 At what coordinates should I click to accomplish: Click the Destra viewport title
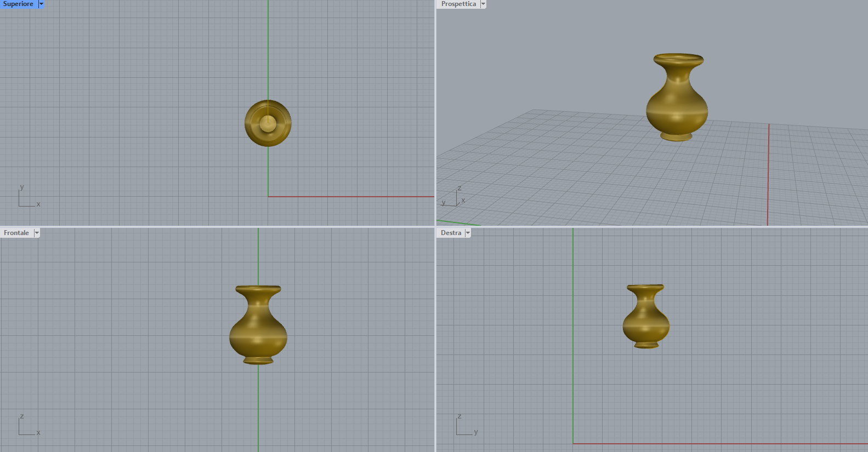(x=451, y=233)
